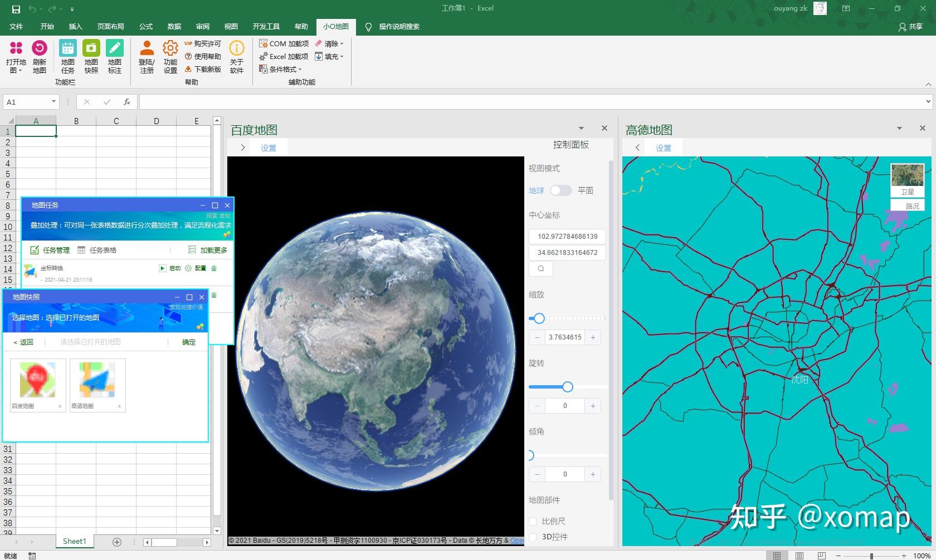Image resolution: width=936 pixels, height=560 pixels.
Task: Click the 刷新地图 refresh icon
Action: 39,49
